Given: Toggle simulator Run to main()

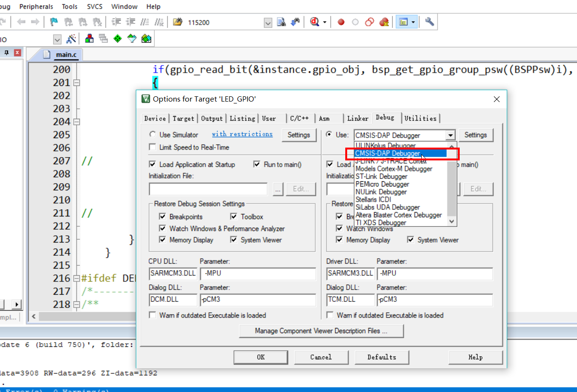Looking at the screenshot, I should [257, 164].
